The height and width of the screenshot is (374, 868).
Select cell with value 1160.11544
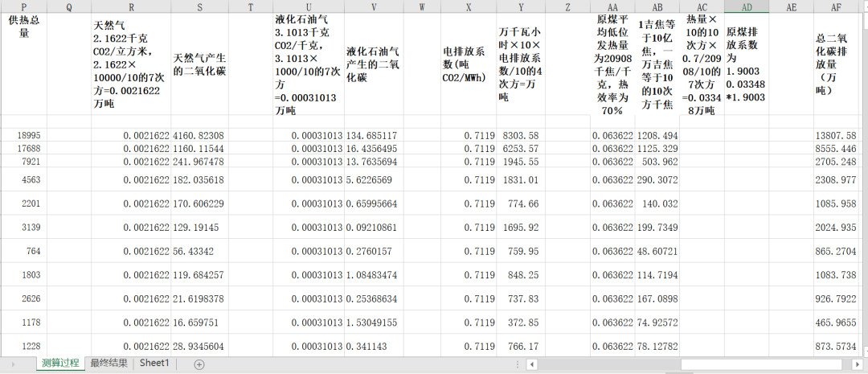pyautogui.click(x=200, y=148)
